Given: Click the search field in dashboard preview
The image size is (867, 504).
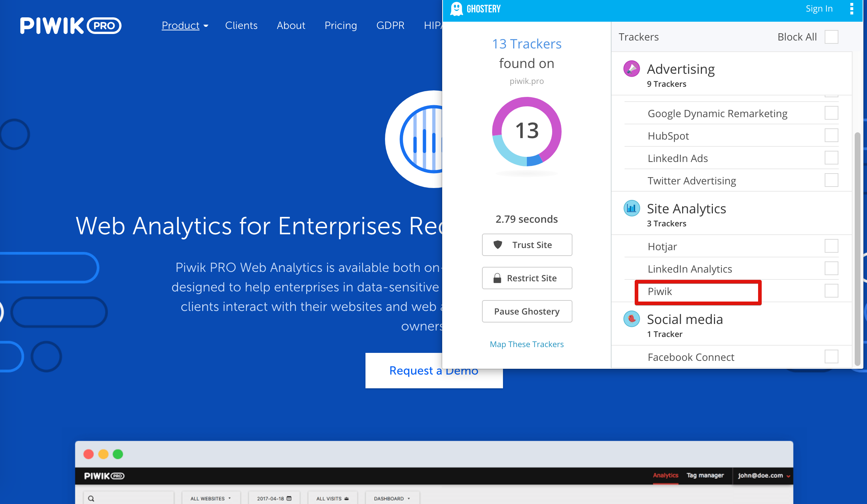Looking at the screenshot, I should tap(129, 499).
